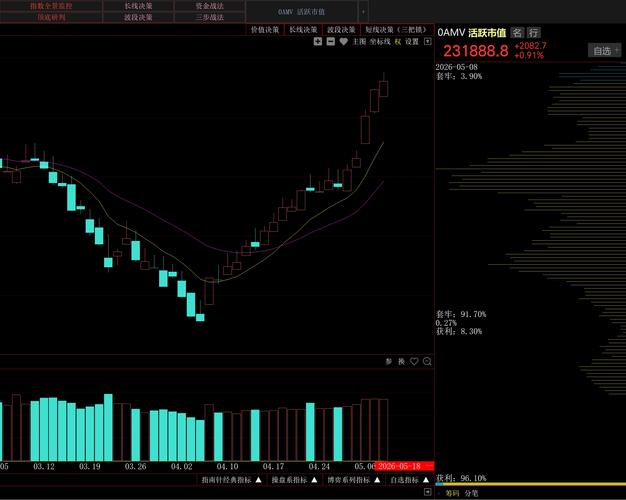Click the heart favorite icon above chart
The image size is (626, 500).
tap(343, 42)
